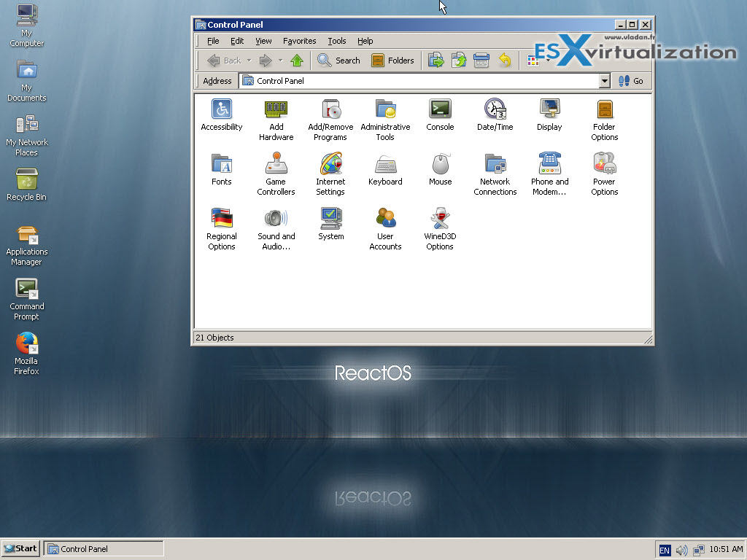Click the Views toolbar icon
Viewport: 747px width, 560px height.
tap(533, 61)
